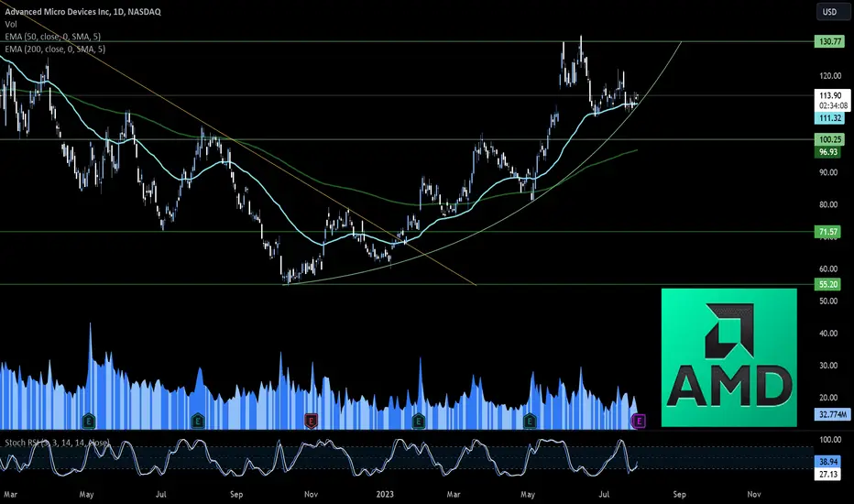Click the 71.57 price level label
The height and width of the screenshot is (504, 854).
(x=827, y=232)
